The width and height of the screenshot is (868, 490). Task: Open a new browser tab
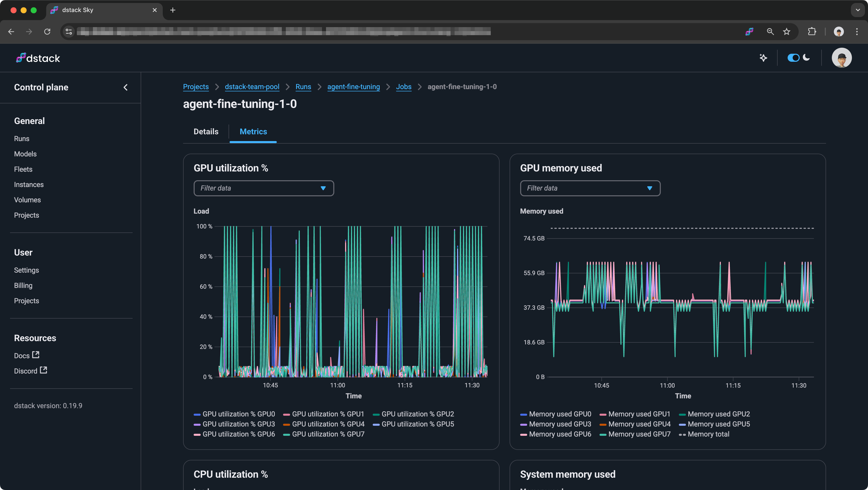point(173,10)
